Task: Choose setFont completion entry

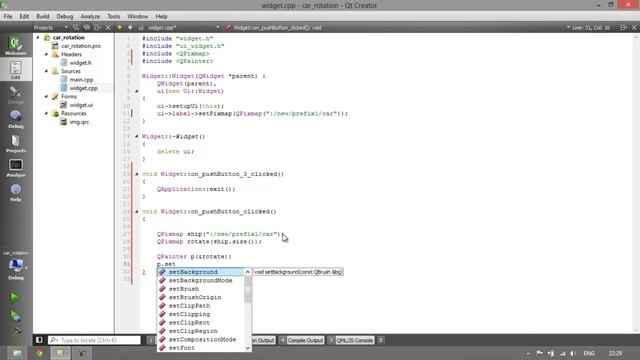Action: (x=201, y=348)
